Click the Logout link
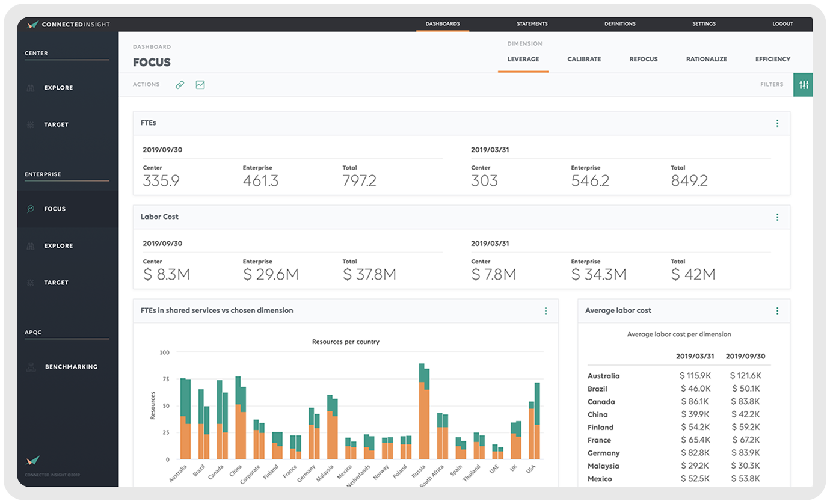This screenshot has width=830, height=504. pyautogui.click(x=782, y=24)
